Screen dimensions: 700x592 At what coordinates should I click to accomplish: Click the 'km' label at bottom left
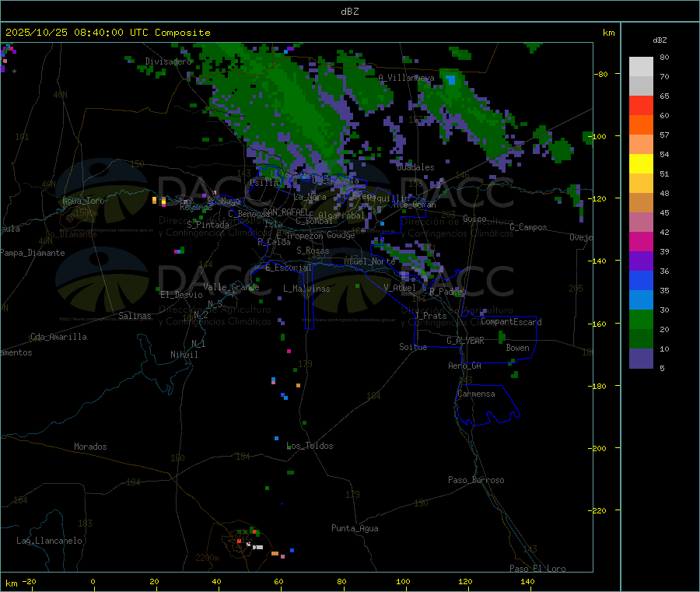pyautogui.click(x=12, y=583)
